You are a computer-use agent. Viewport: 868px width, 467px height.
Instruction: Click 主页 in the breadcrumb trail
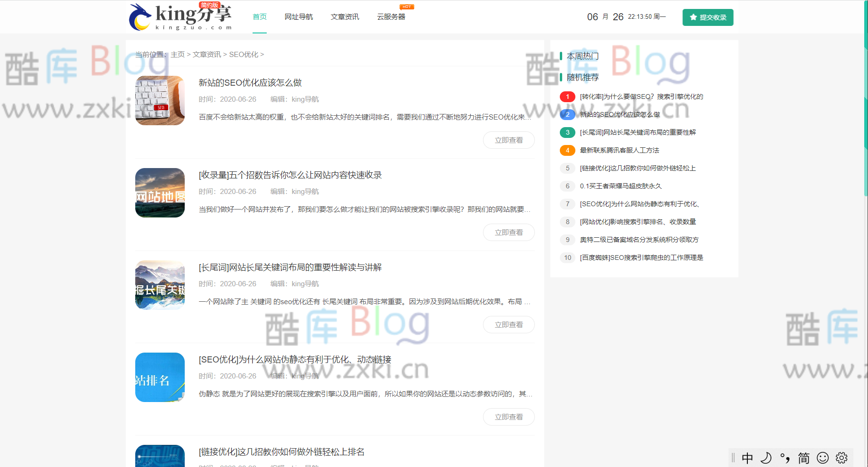tap(177, 54)
